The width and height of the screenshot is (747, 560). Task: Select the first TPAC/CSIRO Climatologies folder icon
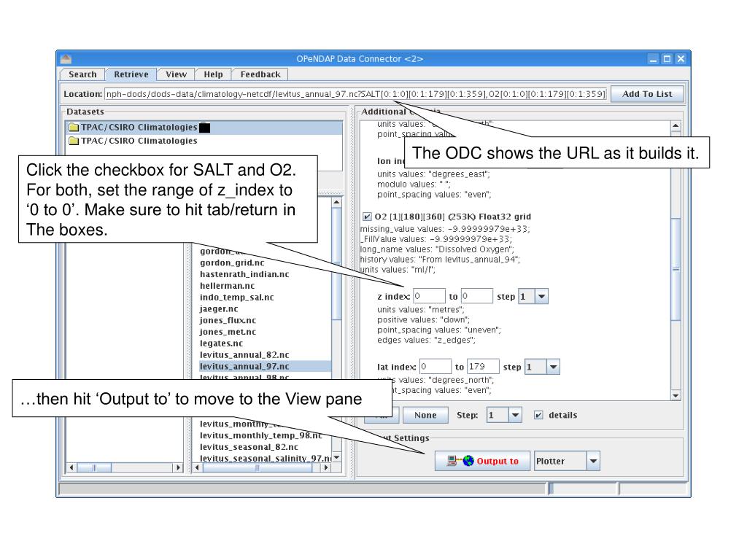click(x=74, y=127)
